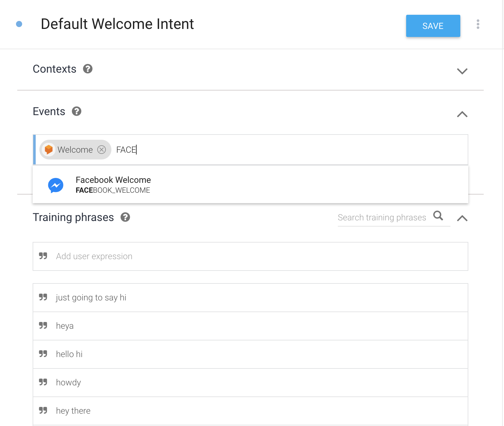Click the Facebook Messenger icon in suggestion
Image resolution: width=504 pixels, height=426 pixels.
pyautogui.click(x=56, y=185)
